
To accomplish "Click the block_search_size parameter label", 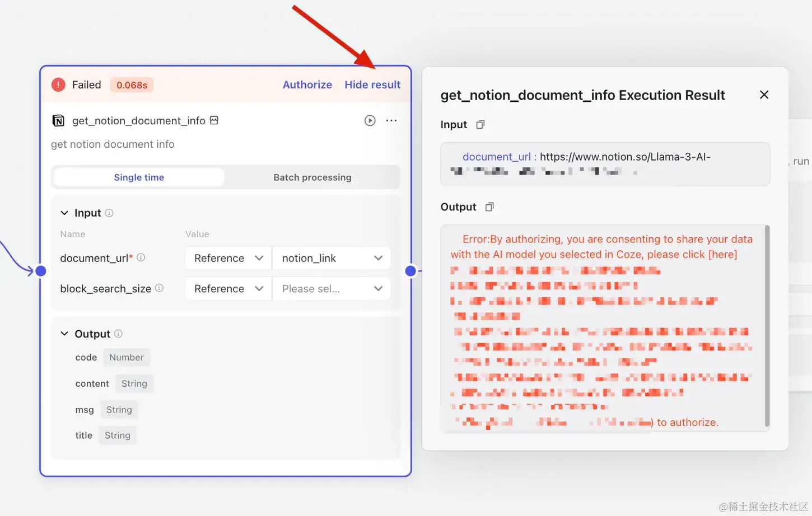I will click(105, 289).
